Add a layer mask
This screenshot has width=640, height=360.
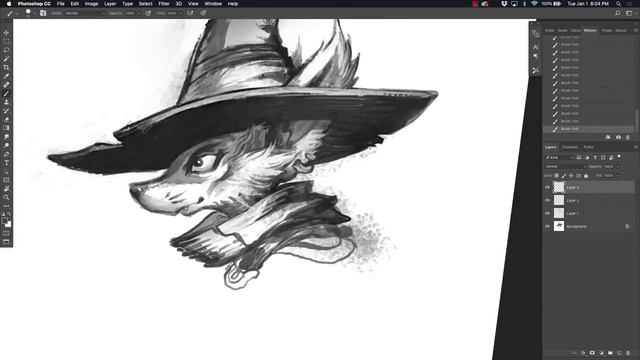[592, 353]
